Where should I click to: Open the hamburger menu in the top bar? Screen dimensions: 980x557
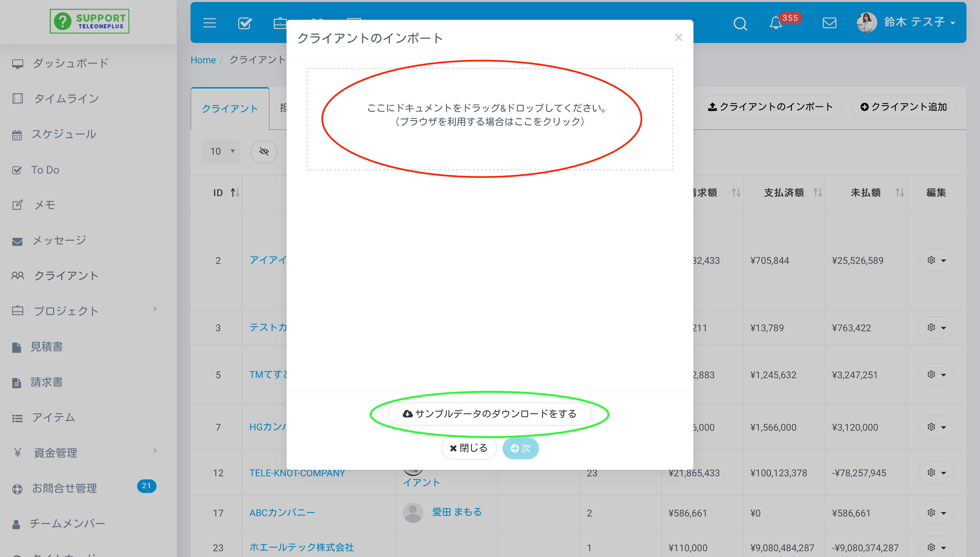tap(210, 23)
